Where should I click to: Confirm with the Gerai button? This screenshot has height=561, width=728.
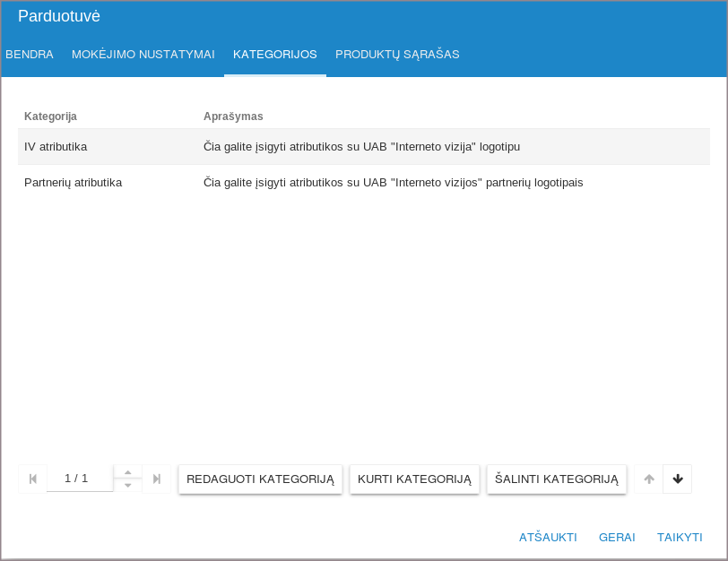(617, 538)
